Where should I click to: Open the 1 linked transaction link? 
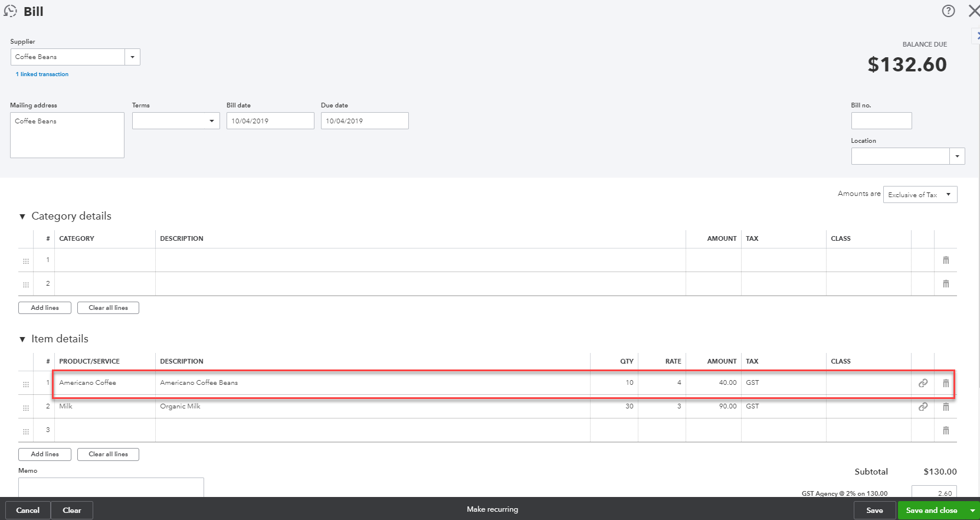tap(42, 74)
